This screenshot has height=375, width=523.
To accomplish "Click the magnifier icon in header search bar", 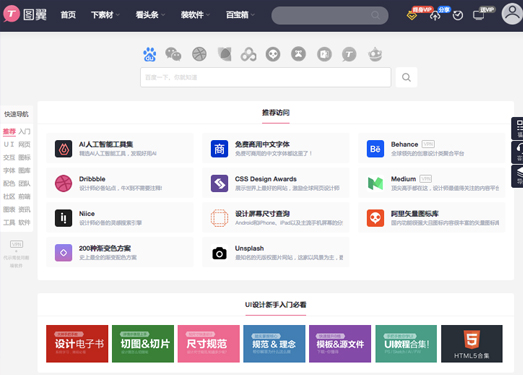I will pyautogui.click(x=375, y=15).
